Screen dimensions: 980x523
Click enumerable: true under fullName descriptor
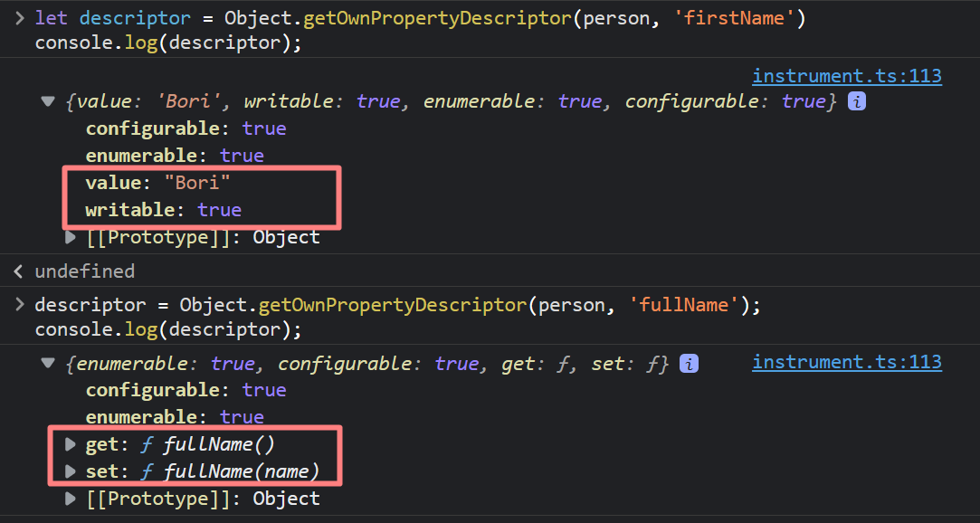[x=175, y=417]
